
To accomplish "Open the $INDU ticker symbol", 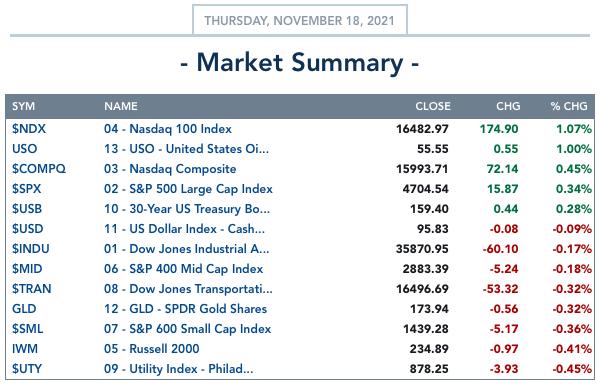I will pyautogui.click(x=30, y=249).
